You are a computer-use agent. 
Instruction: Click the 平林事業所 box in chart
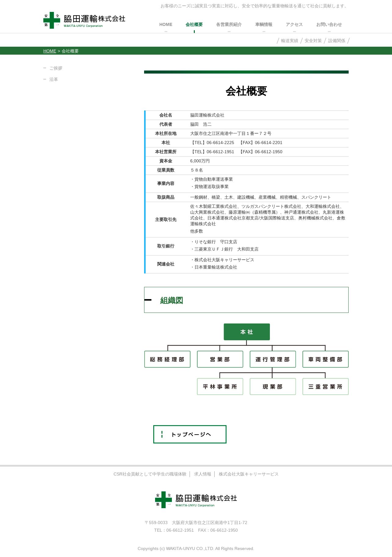tap(220, 386)
